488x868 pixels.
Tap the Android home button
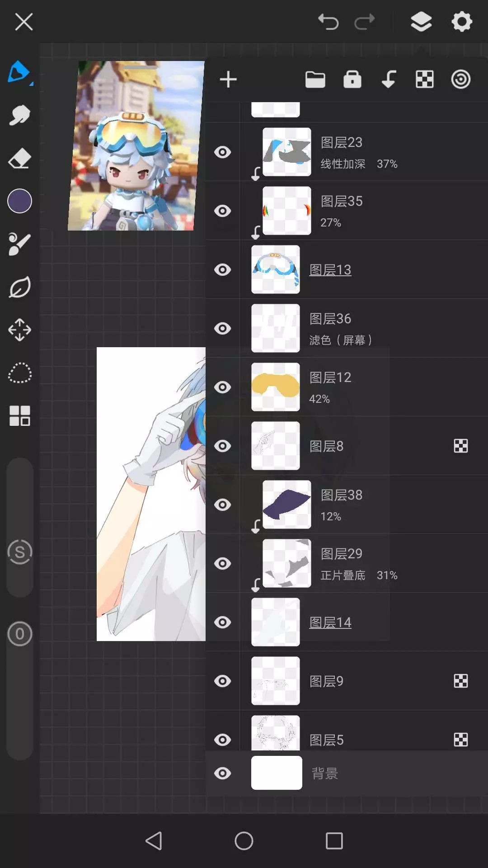click(244, 841)
